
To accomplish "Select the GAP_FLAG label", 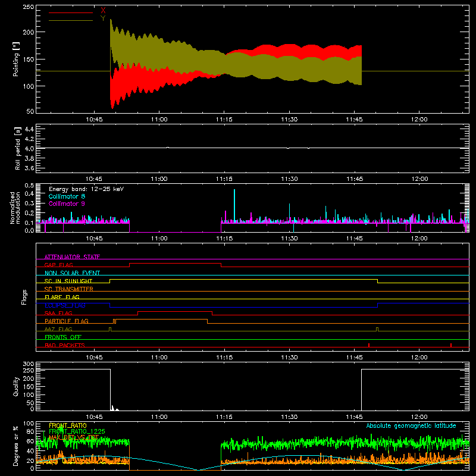I will 58,265.
